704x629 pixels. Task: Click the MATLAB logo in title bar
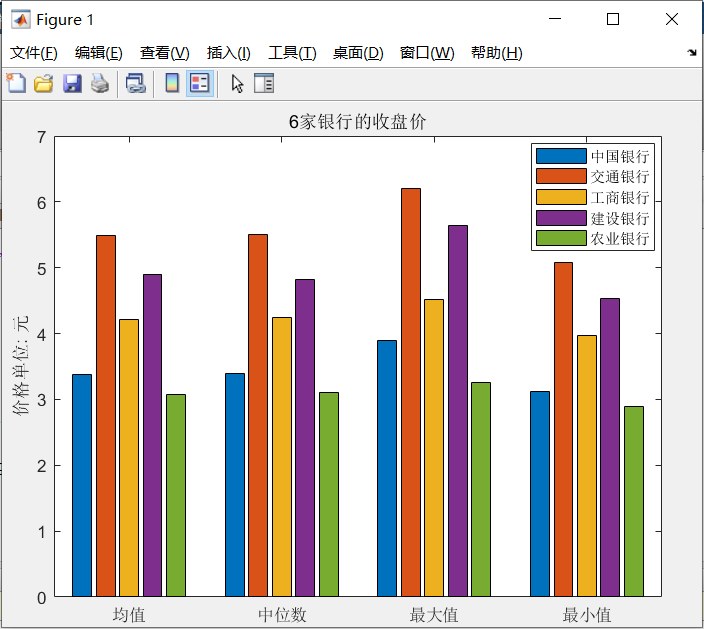tap(21, 19)
